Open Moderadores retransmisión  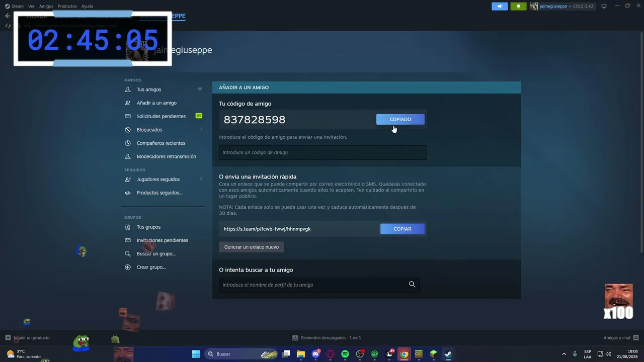click(166, 156)
